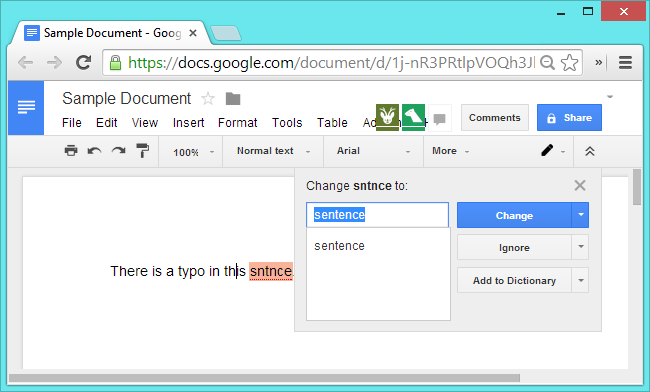Click the Print icon in toolbar

71,151
